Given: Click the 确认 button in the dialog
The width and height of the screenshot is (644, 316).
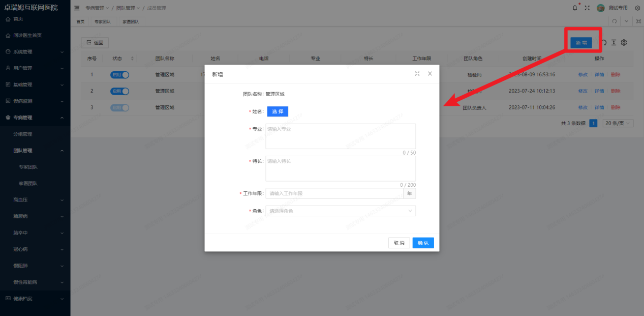Looking at the screenshot, I should [x=423, y=243].
